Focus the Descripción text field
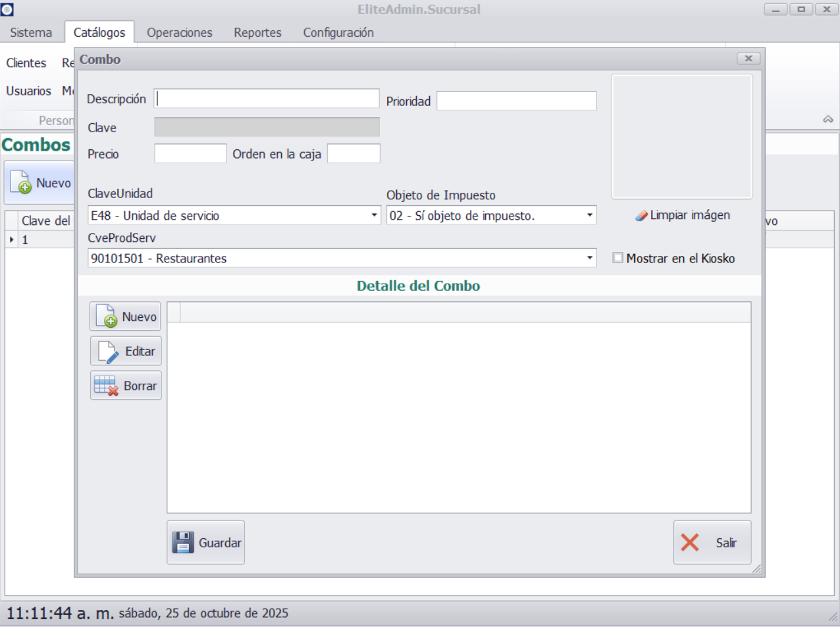This screenshot has width=840, height=627. tap(267, 99)
